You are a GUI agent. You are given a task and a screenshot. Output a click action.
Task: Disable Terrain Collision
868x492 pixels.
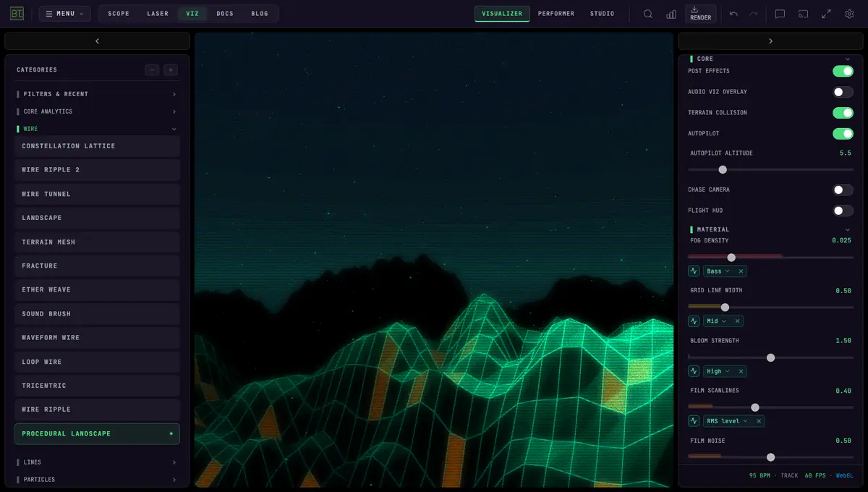coord(843,113)
